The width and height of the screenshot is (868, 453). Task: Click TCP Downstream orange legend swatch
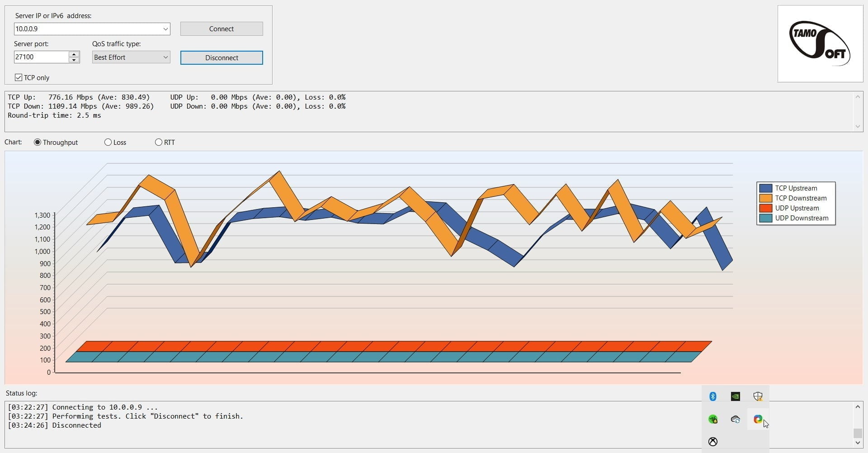pyautogui.click(x=765, y=198)
